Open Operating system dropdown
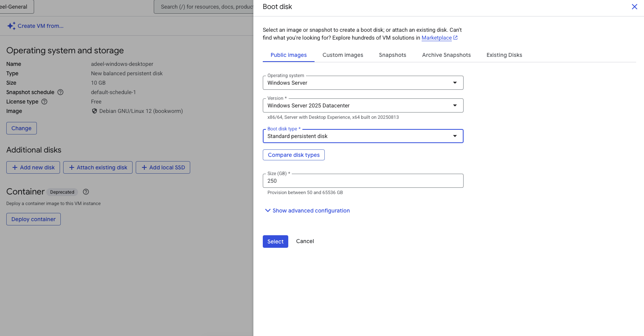644x336 pixels. [363, 83]
